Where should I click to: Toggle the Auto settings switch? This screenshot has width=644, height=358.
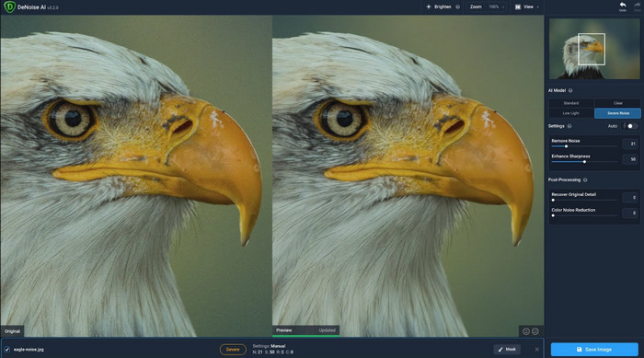tap(632, 126)
